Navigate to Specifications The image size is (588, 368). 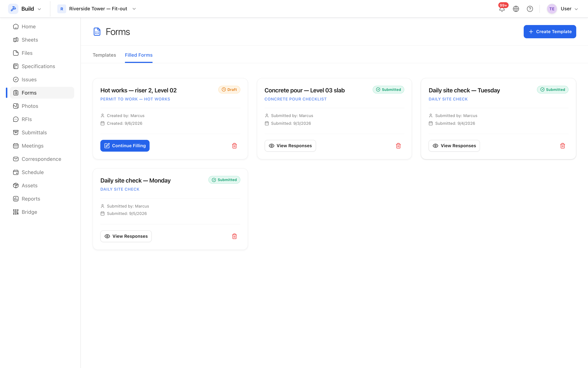coord(42,66)
